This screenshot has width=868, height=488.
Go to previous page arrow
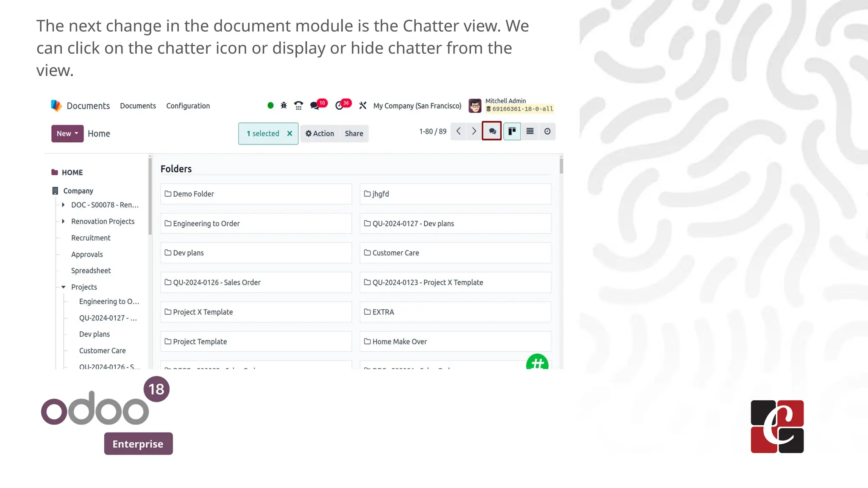pos(458,131)
